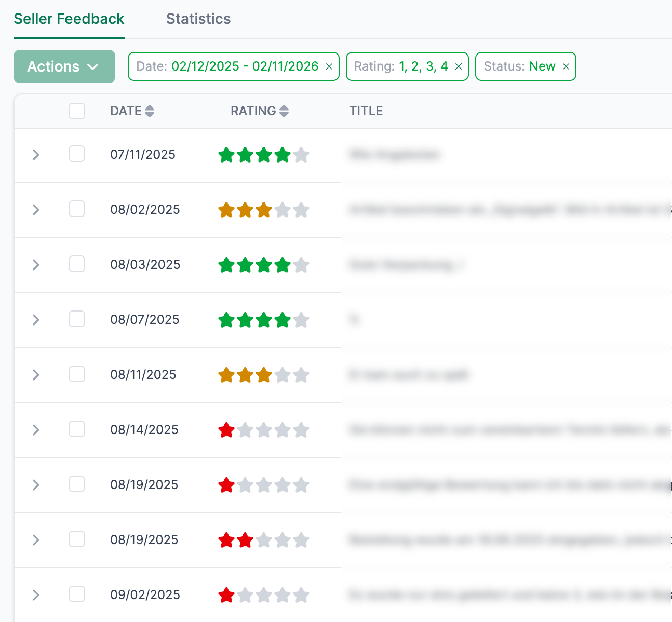Click the DATE column sort icon

click(150, 111)
